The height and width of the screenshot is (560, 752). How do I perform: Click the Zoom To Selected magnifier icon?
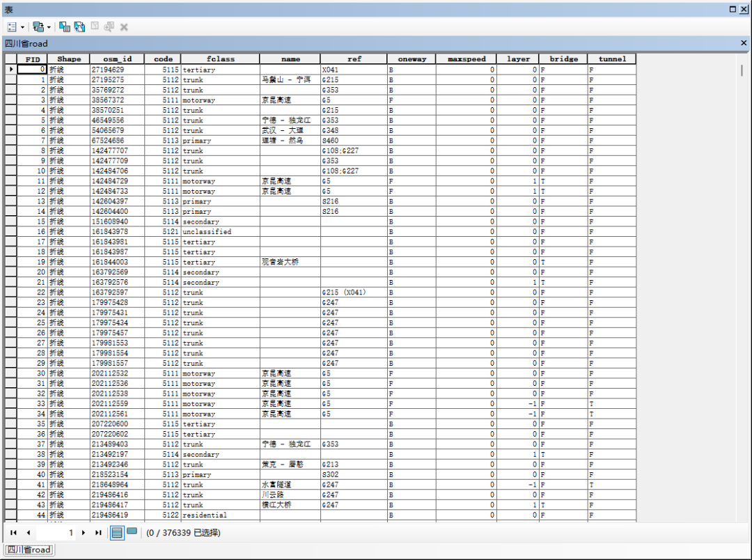(109, 27)
